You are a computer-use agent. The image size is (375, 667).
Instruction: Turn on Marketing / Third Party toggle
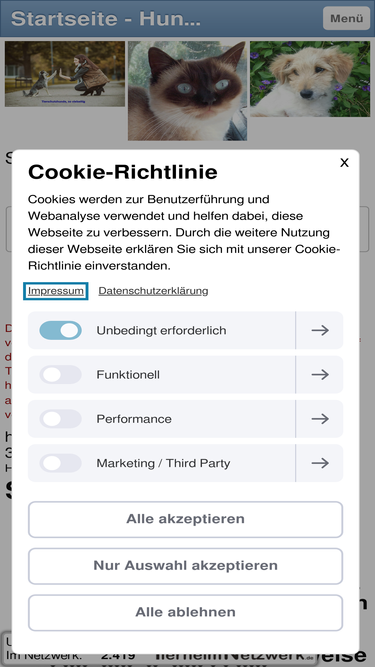tap(60, 463)
